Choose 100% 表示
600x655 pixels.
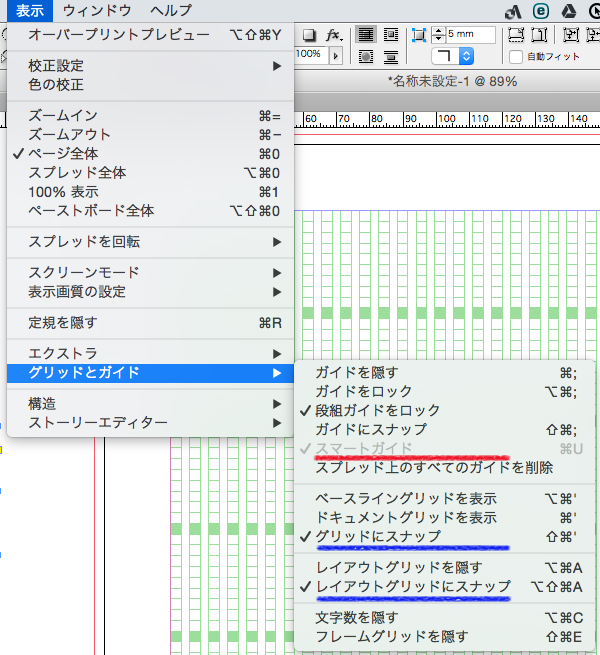(150, 192)
